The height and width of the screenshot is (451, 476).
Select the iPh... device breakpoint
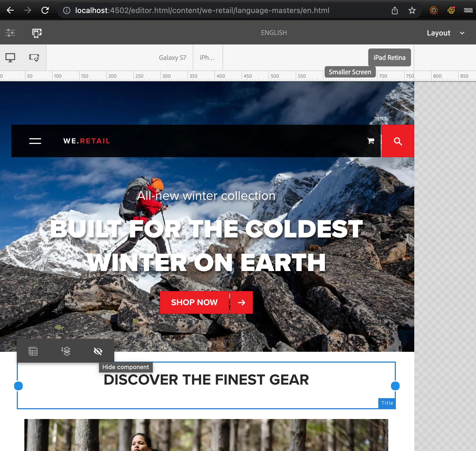pos(207,57)
